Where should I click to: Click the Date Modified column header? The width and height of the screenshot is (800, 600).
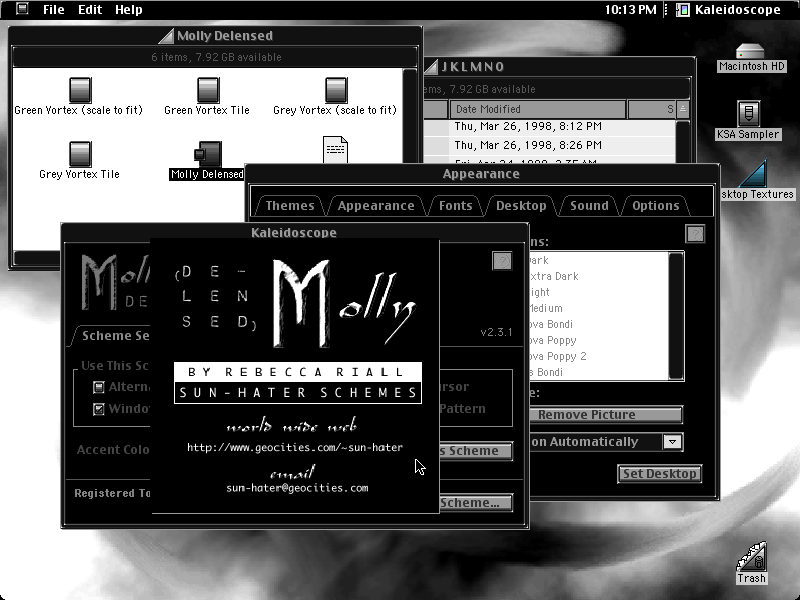click(x=538, y=109)
